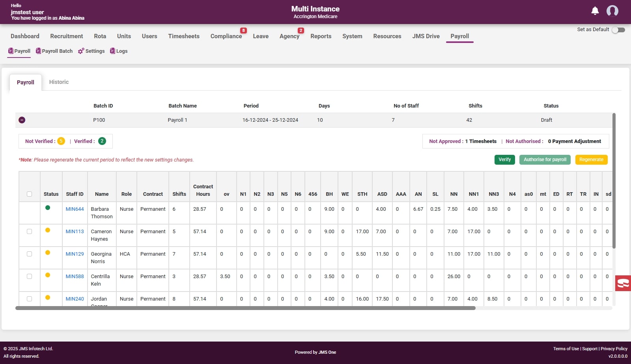Open the user profile avatar
The width and height of the screenshot is (631, 364).
click(x=612, y=11)
